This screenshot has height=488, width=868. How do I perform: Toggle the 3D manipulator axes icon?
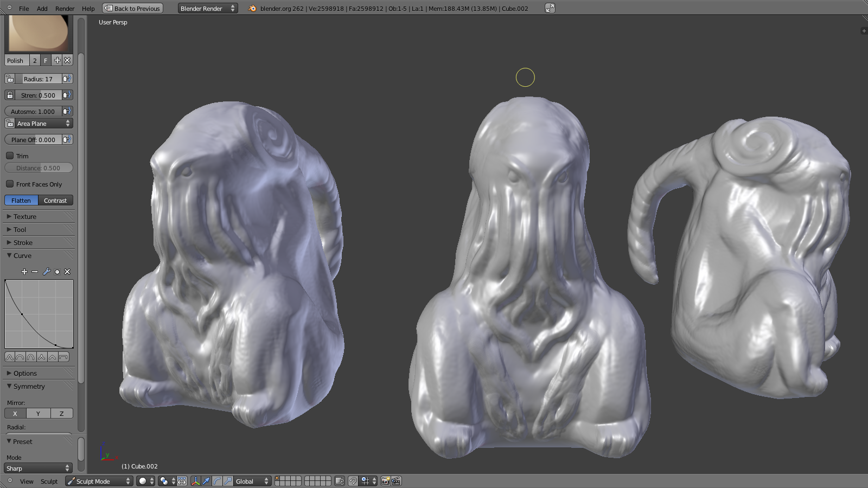tap(196, 481)
